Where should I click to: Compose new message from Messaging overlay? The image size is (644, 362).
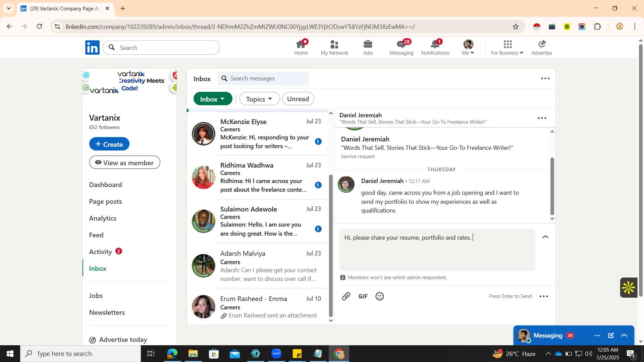click(x=611, y=336)
